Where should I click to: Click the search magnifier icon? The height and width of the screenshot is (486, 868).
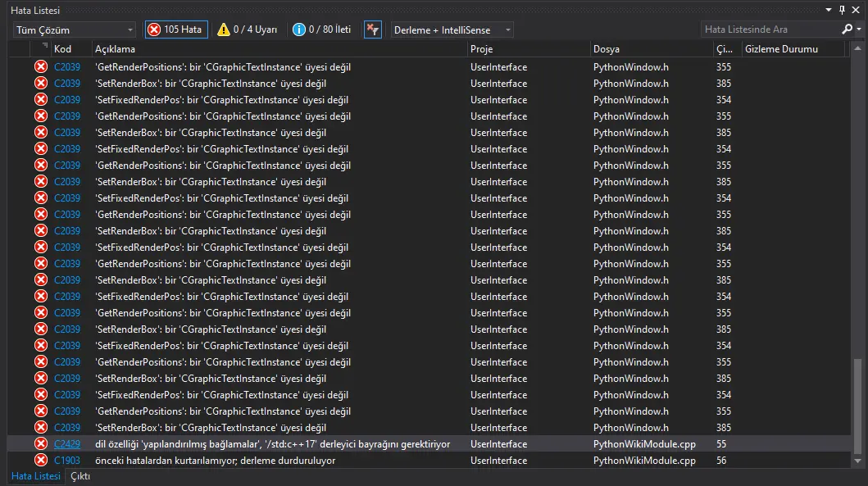(x=848, y=30)
